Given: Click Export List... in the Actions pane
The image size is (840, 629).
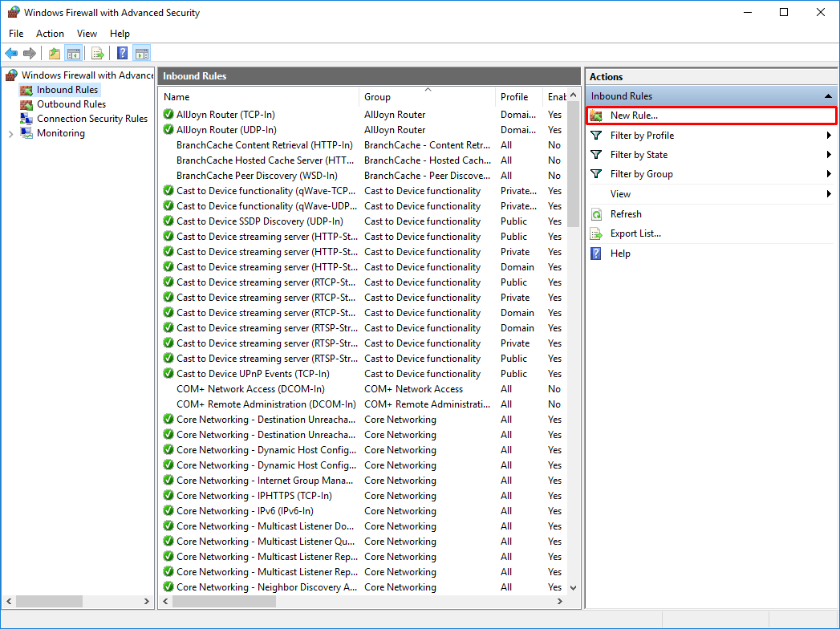Looking at the screenshot, I should tap(635, 233).
